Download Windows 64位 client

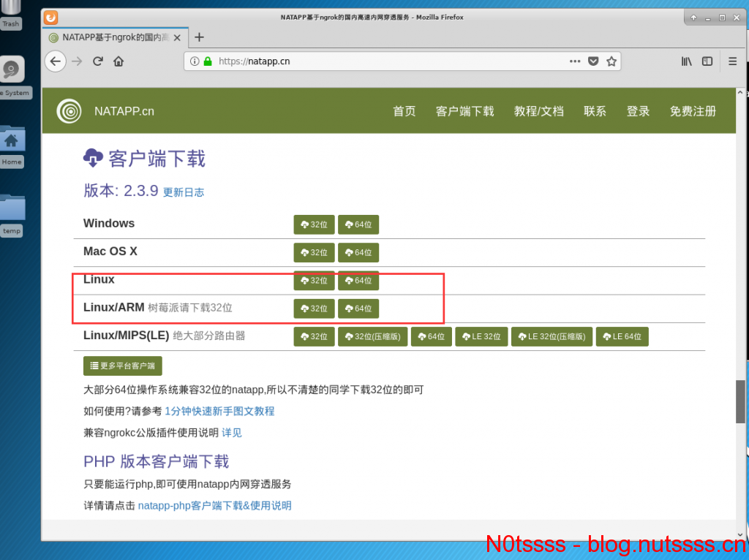click(x=358, y=224)
